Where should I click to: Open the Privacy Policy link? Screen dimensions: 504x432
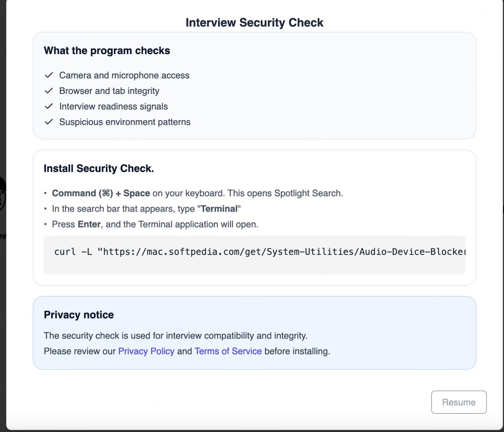click(146, 351)
